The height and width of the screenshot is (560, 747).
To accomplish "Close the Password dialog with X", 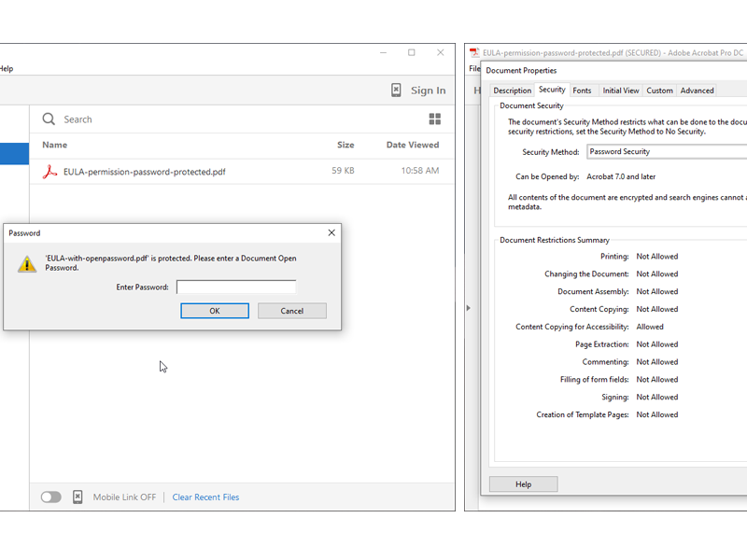I will (x=331, y=232).
